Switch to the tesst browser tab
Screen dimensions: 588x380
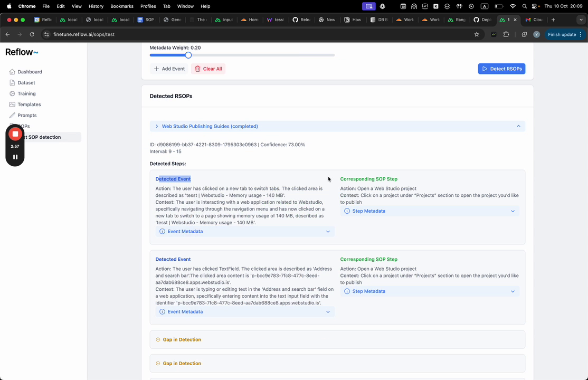coord(276,20)
